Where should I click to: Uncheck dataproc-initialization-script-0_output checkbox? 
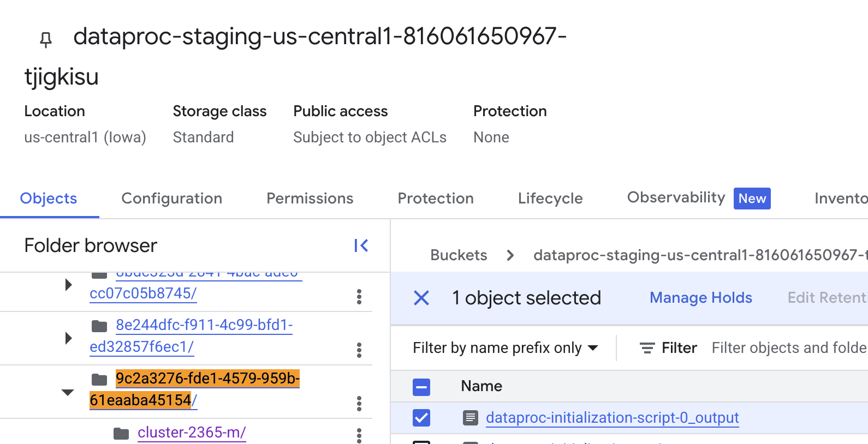(x=421, y=418)
